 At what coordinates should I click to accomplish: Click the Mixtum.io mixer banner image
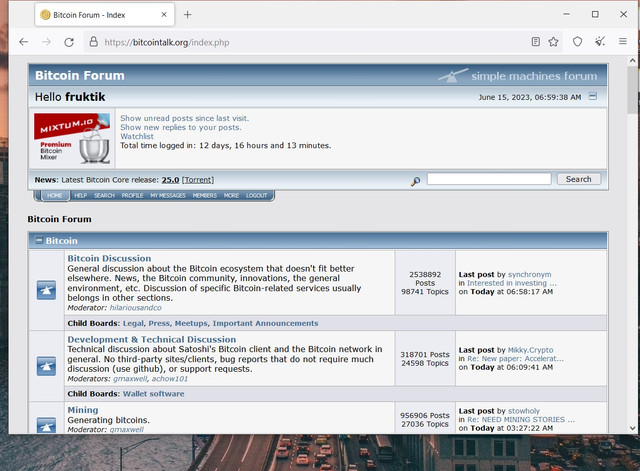(72, 138)
